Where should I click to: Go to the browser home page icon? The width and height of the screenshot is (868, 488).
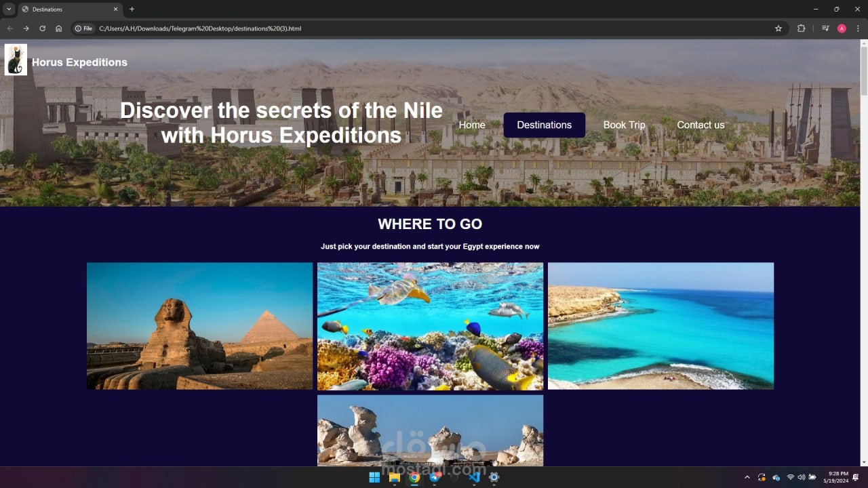click(58, 28)
